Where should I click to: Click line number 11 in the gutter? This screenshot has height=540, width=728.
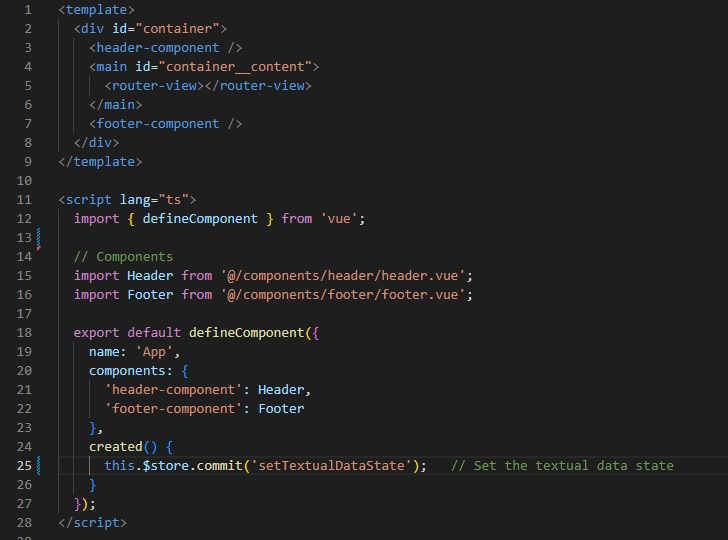(24, 200)
